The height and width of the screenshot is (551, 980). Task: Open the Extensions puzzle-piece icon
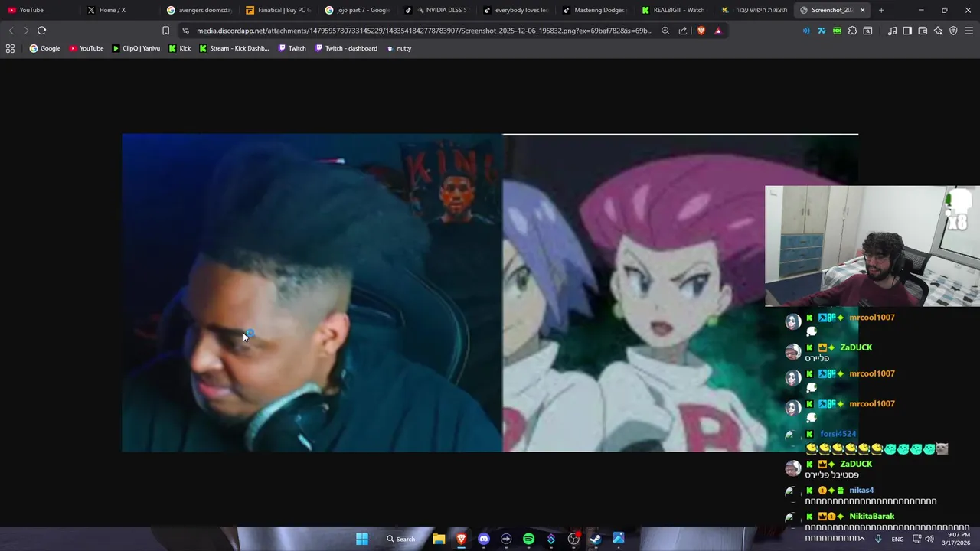pos(852,31)
